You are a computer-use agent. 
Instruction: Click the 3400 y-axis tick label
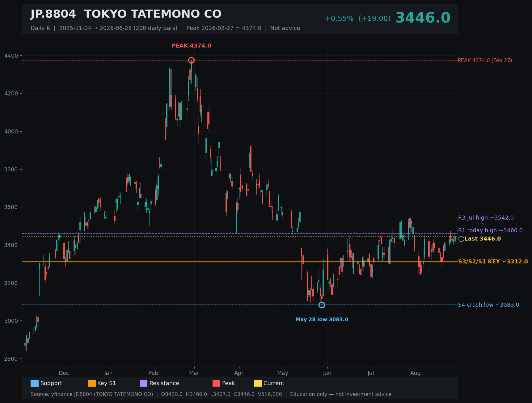click(x=11, y=245)
